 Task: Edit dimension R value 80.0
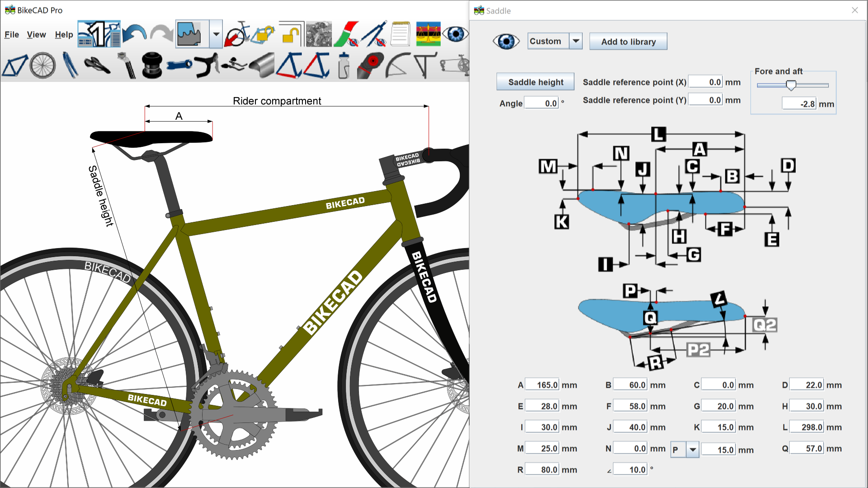pyautogui.click(x=542, y=469)
